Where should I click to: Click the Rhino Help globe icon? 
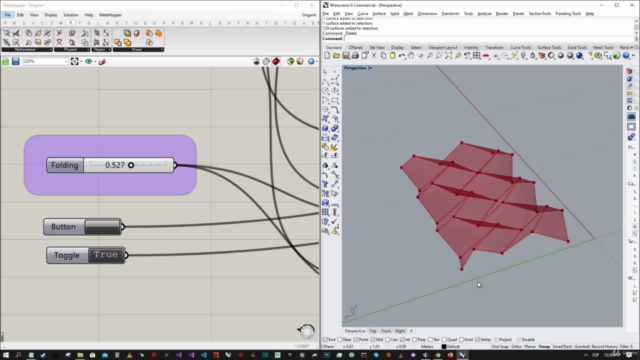626,56
